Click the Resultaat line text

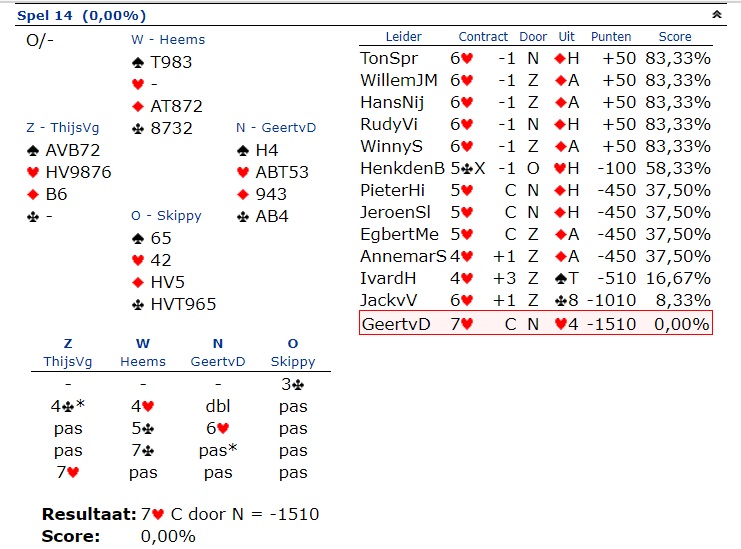[x=181, y=514]
